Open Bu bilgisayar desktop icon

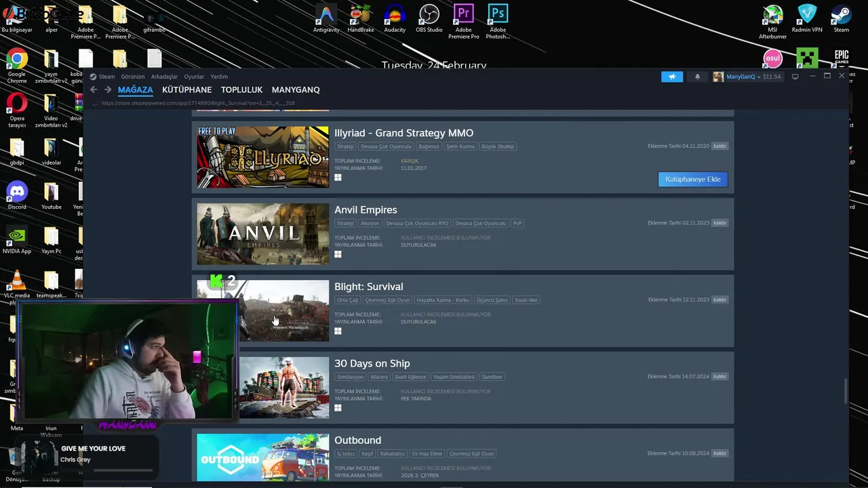(17, 19)
